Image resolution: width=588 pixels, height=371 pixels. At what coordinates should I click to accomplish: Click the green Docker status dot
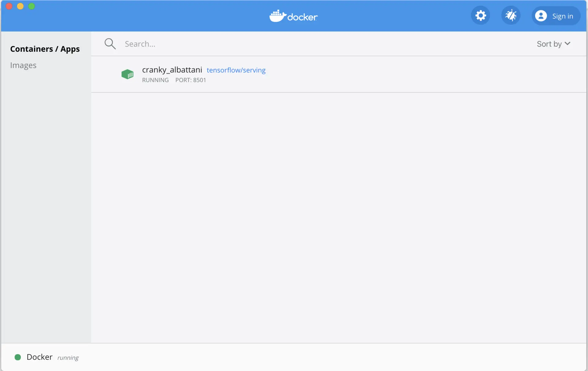pos(18,357)
